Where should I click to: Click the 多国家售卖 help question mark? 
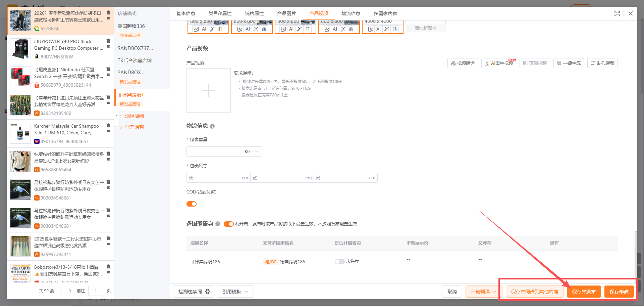point(218,224)
